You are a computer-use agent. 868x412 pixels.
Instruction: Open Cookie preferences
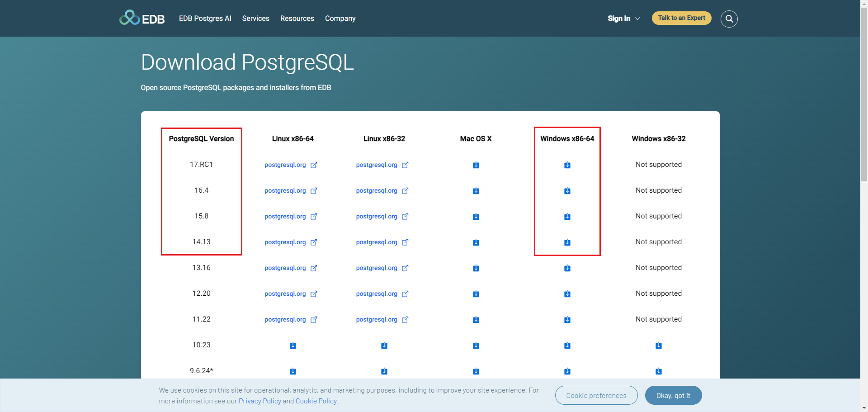pos(596,395)
